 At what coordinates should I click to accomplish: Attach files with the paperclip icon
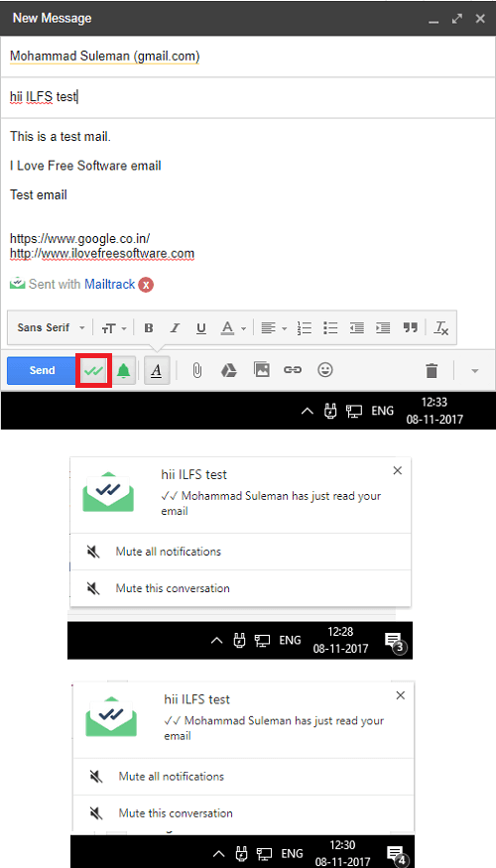coord(196,370)
